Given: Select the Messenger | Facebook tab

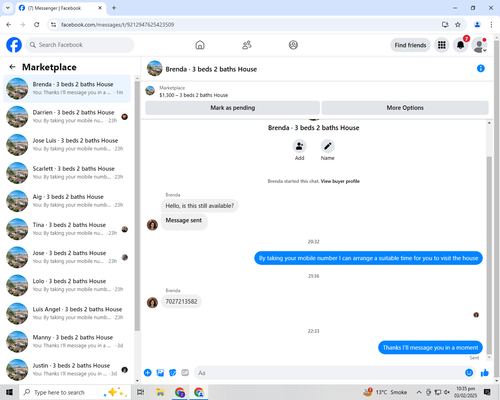Looking at the screenshot, I should [61, 8].
